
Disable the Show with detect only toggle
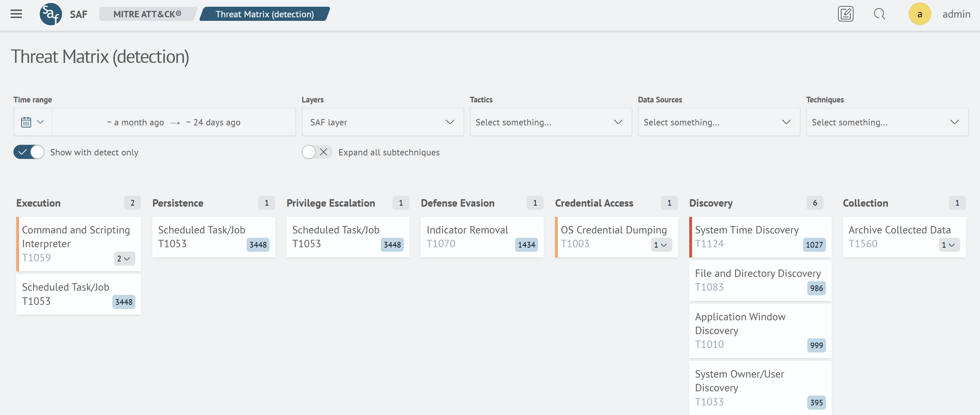tap(29, 152)
